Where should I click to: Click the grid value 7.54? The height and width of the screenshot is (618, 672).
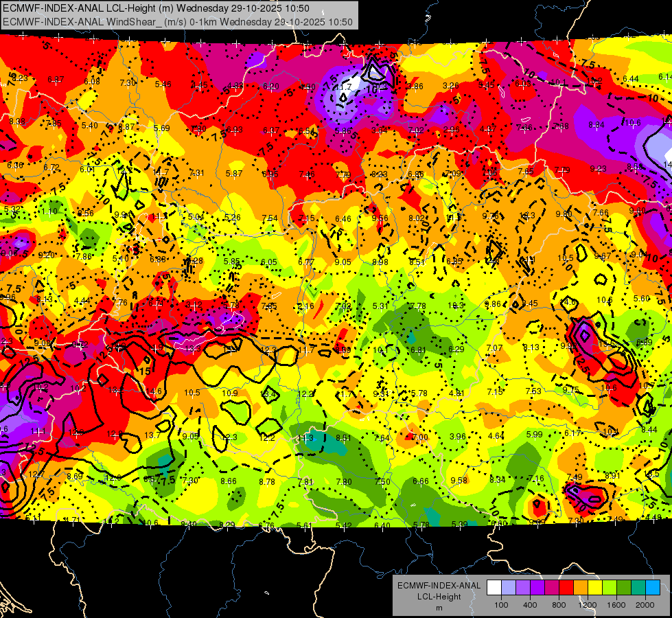click(x=270, y=218)
